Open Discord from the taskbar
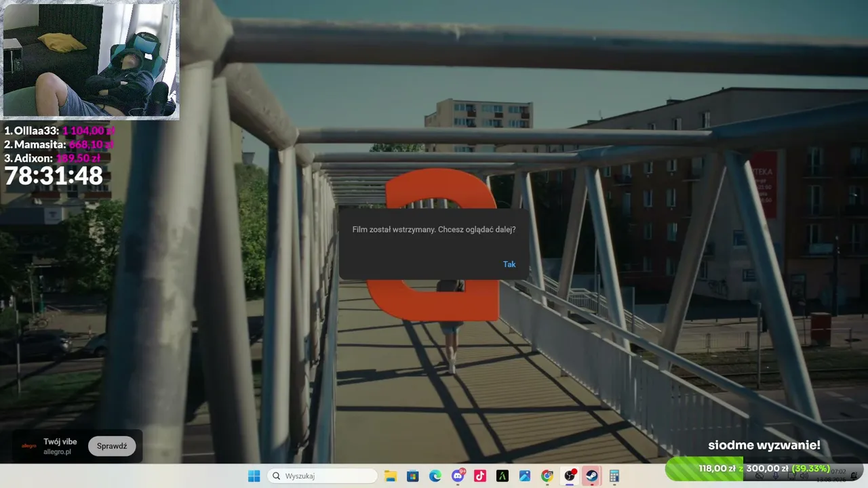 [458, 476]
